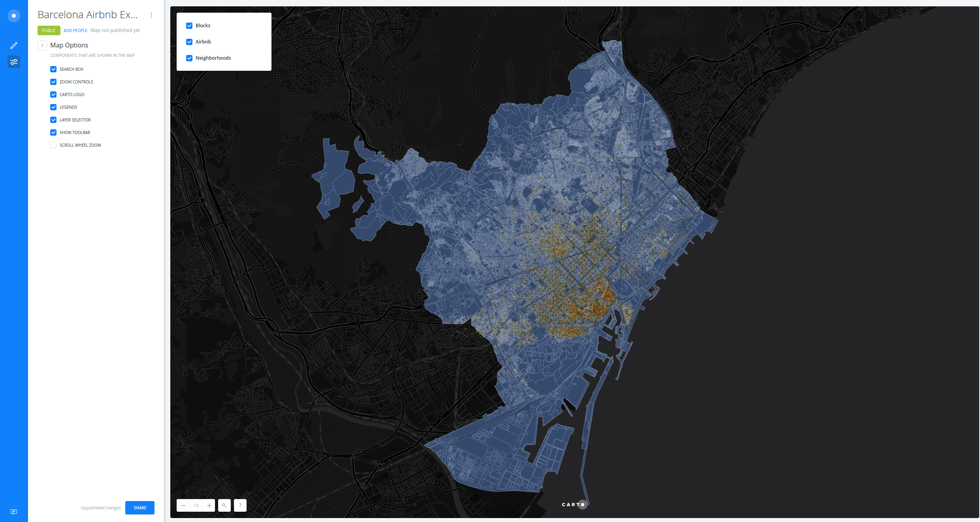
Task: Click the help question mark icon
Action: [239, 505]
